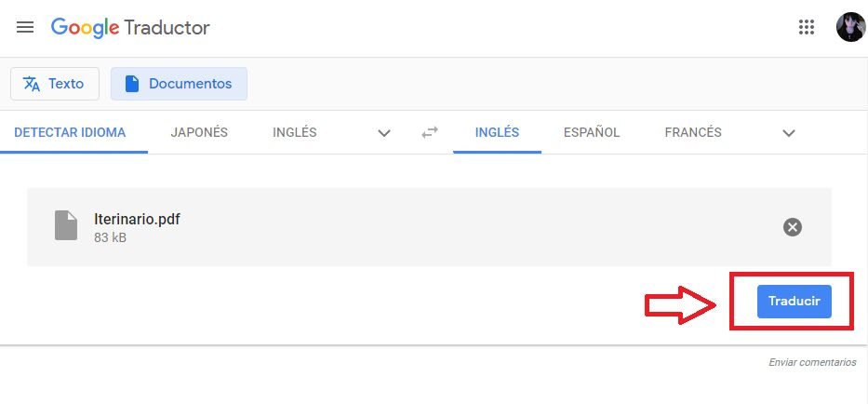This screenshot has height=404, width=868.
Task: Click the Iterinario.pdf file name
Action: point(137,220)
